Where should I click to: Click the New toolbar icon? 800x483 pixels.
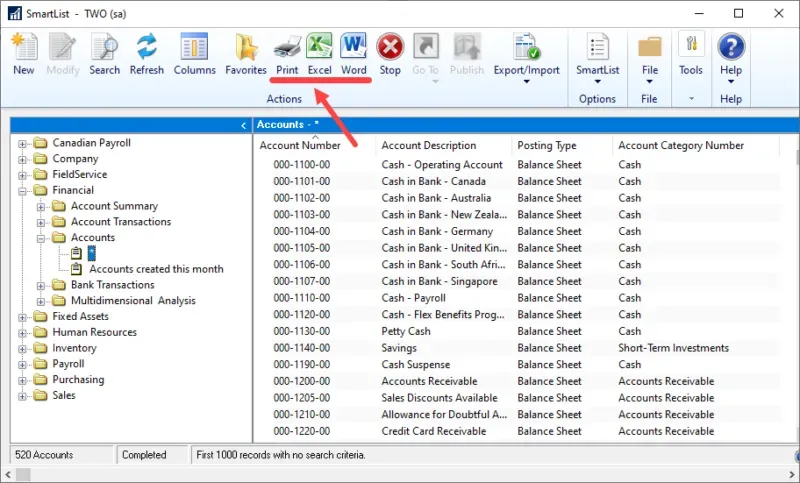(23, 54)
